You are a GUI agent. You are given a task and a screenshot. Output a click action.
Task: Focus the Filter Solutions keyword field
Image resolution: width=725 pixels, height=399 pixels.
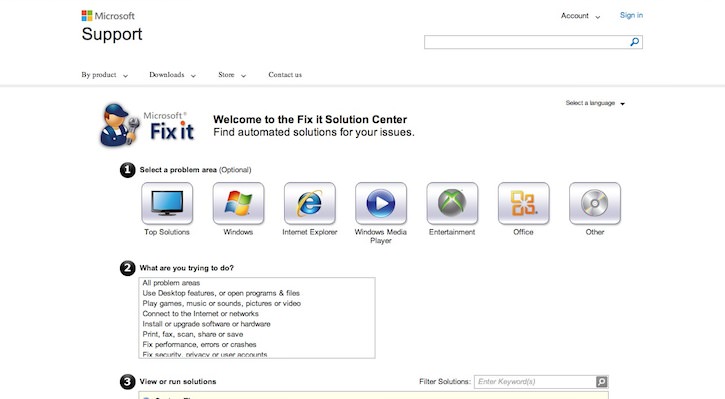tap(535, 381)
